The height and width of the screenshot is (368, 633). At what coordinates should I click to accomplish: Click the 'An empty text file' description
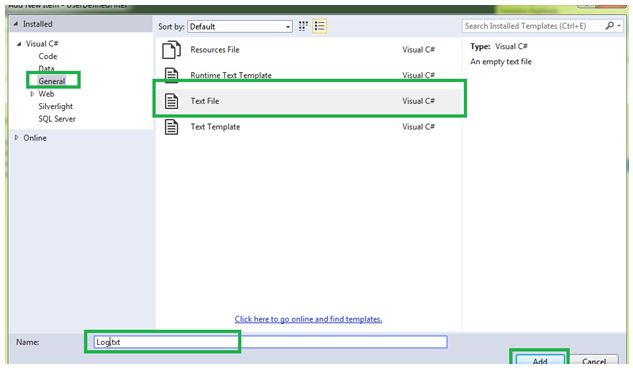pyautogui.click(x=501, y=62)
